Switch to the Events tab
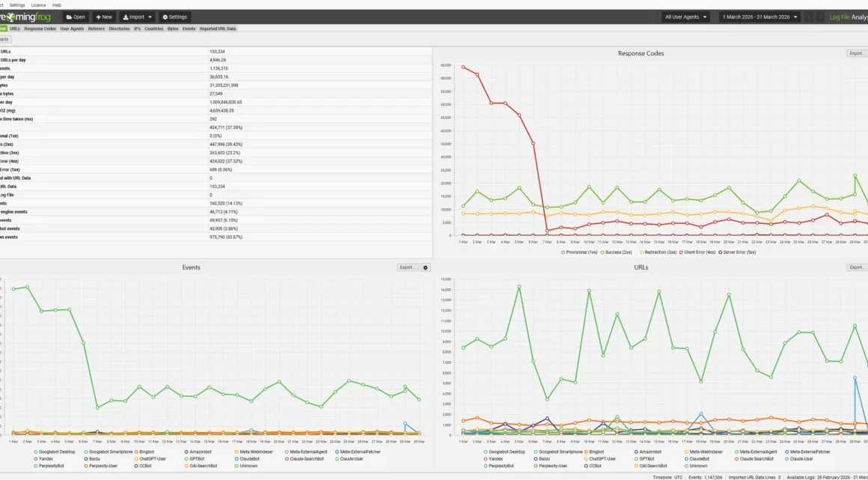The width and height of the screenshot is (868, 480). [x=189, y=28]
